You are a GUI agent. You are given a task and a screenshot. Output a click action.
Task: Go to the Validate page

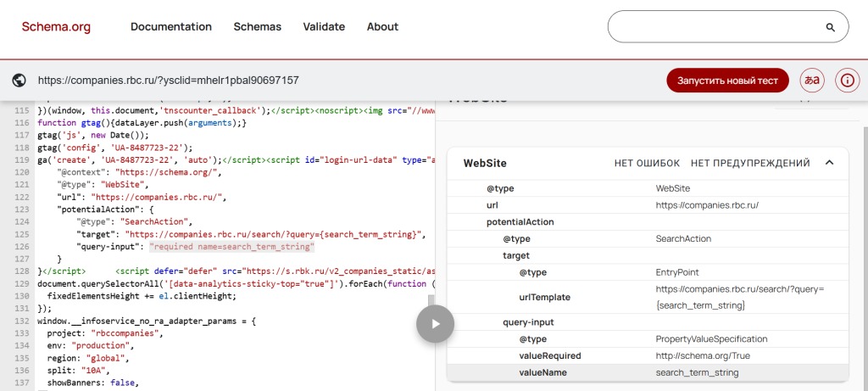pos(324,26)
